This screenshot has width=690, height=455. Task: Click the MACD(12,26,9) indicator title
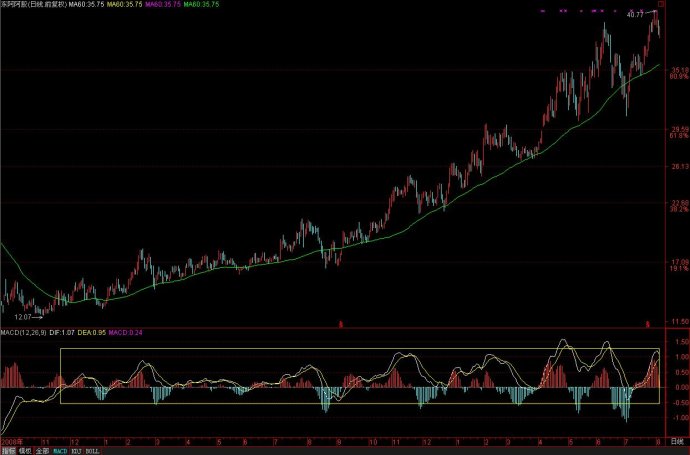tap(21, 331)
